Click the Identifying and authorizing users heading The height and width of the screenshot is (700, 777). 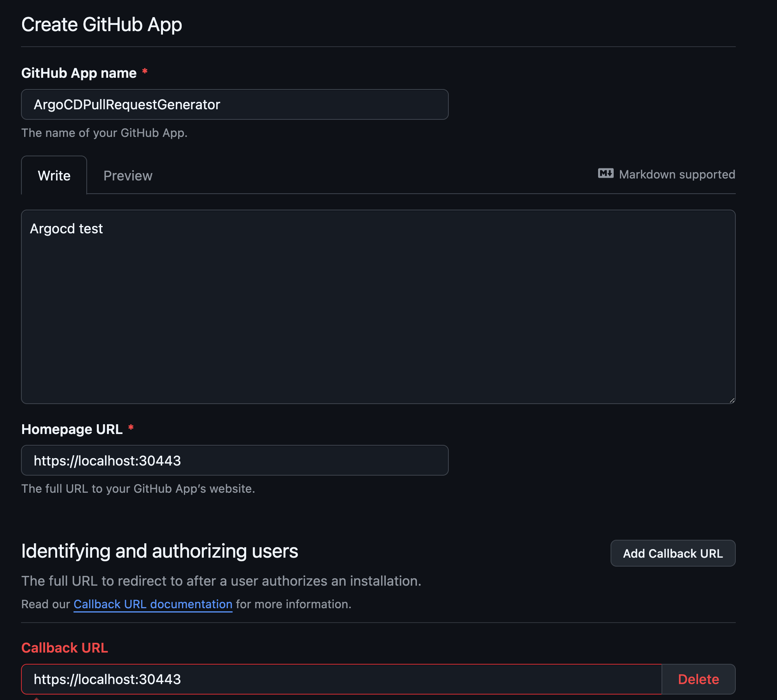coord(160,551)
